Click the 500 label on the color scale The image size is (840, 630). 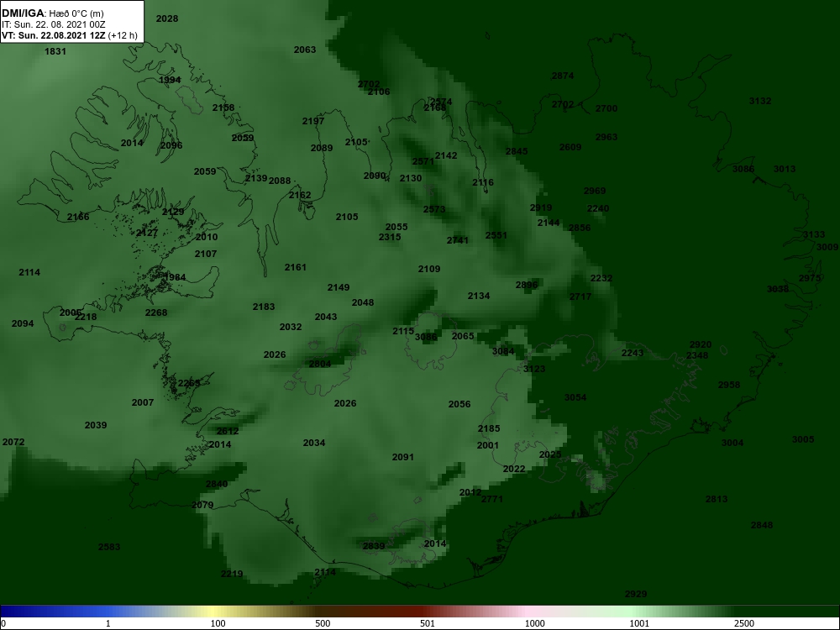tap(323, 623)
